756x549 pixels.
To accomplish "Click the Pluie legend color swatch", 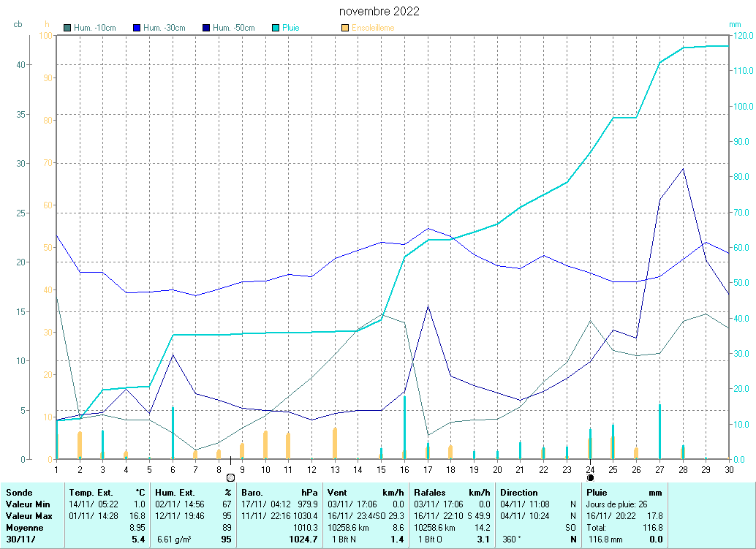I will 276,28.
